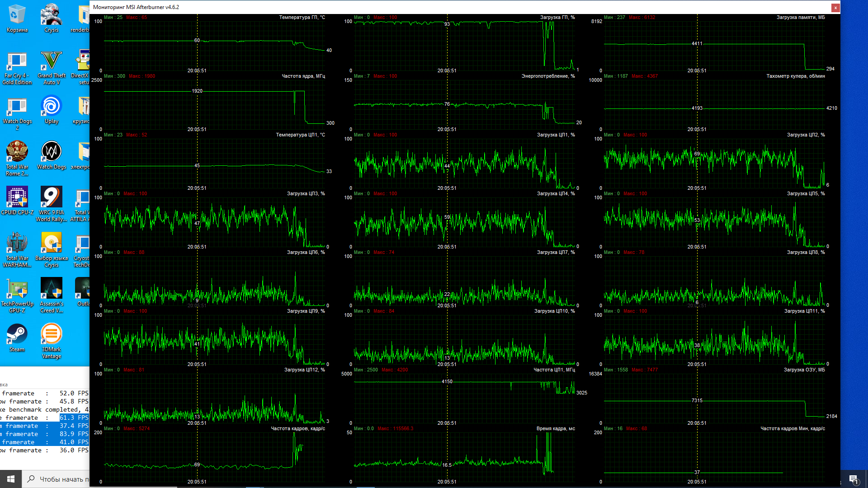Viewport: 868px width, 488px height.
Task: Click the GPU usage (Загрузка ГП) graph
Action: 465,45
